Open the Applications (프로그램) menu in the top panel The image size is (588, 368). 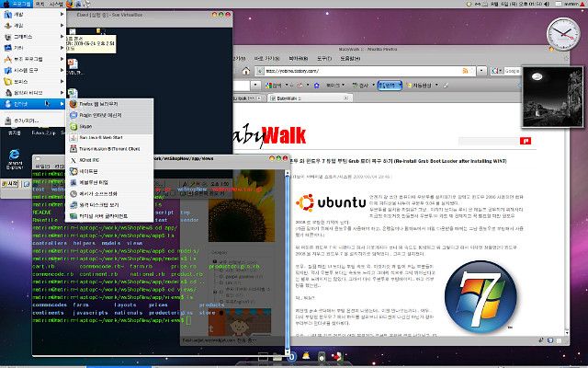pos(18,4)
